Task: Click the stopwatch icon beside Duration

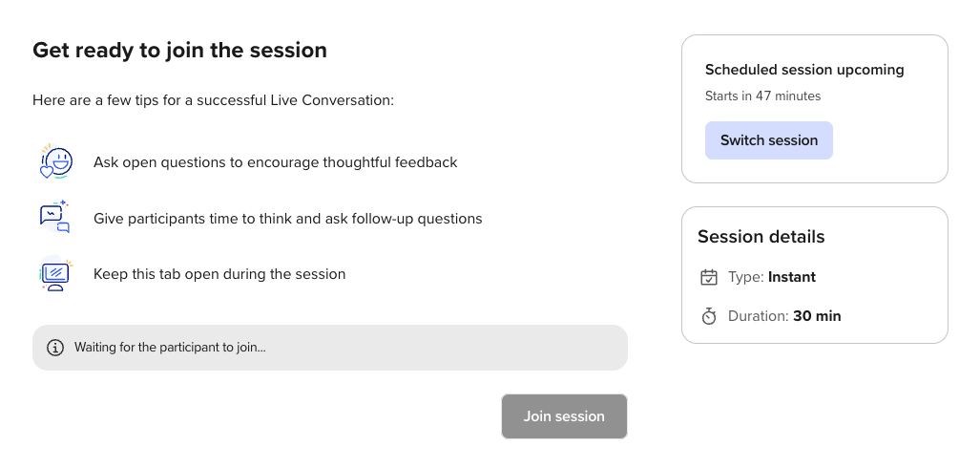Action: (709, 316)
